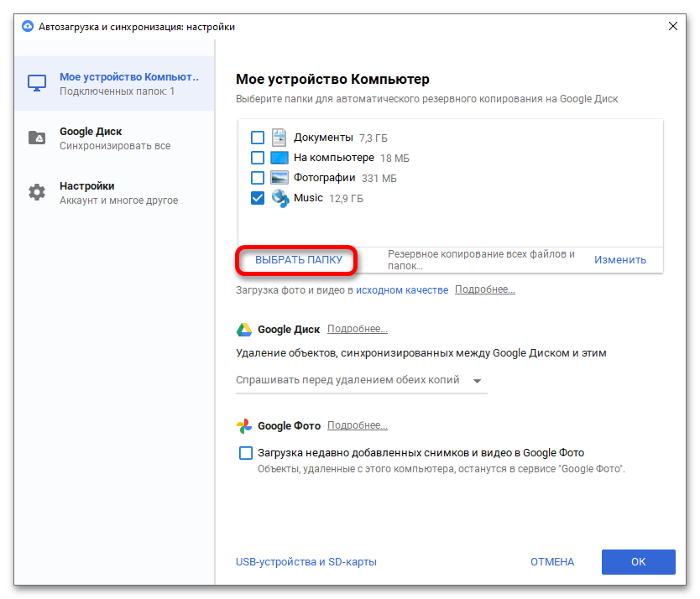This screenshot has width=700, height=599.
Task: Open Подробнее link next to Google Фото
Action: tap(358, 425)
